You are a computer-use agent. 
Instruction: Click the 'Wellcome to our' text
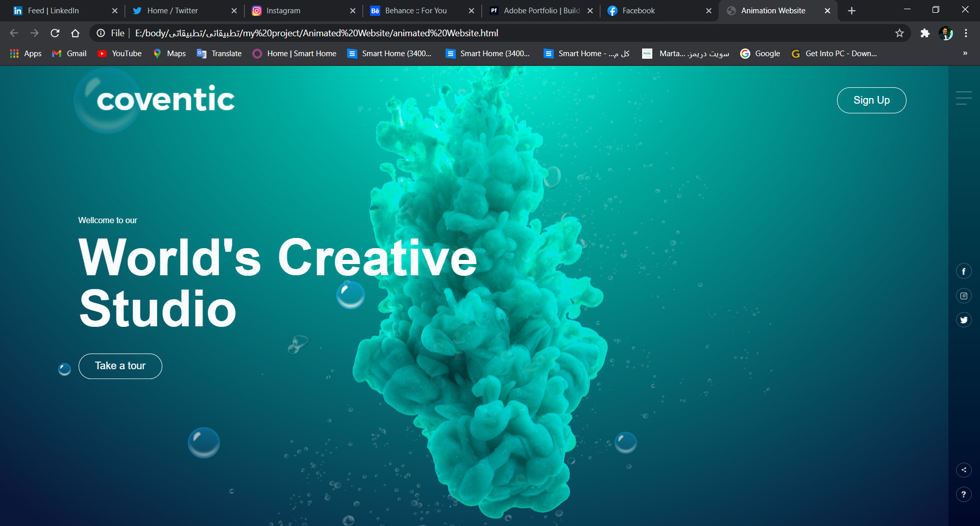(x=108, y=220)
